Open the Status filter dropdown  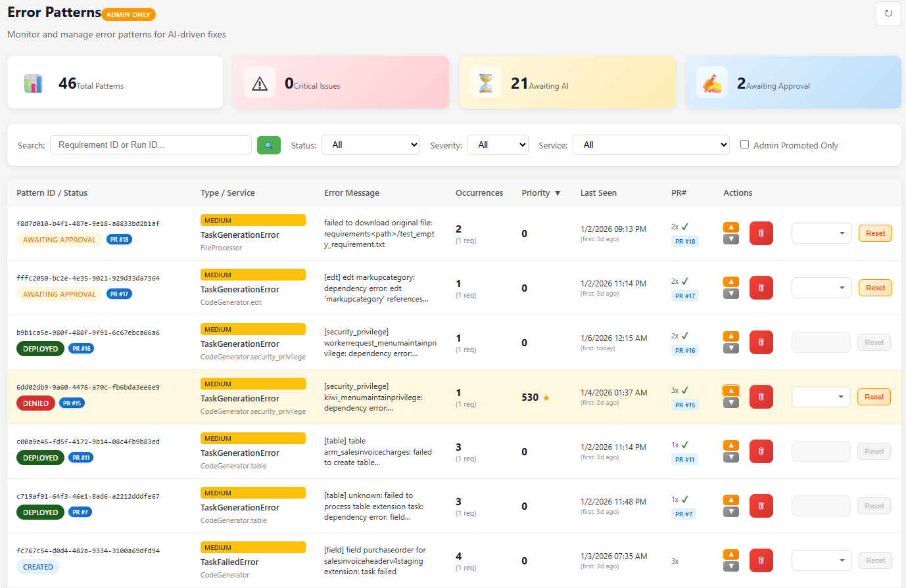pos(371,145)
